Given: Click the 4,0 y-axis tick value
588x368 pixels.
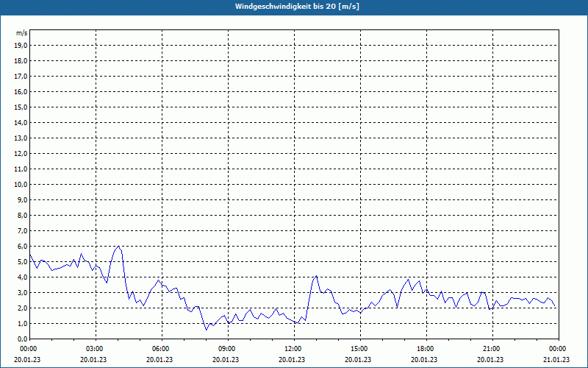Looking at the screenshot, I should pyautogui.click(x=22, y=277).
